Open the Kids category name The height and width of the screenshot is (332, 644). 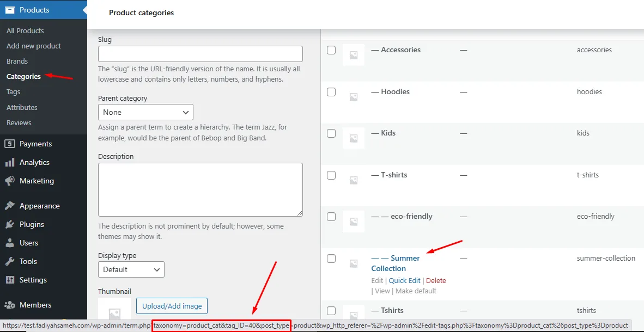(x=383, y=133)
